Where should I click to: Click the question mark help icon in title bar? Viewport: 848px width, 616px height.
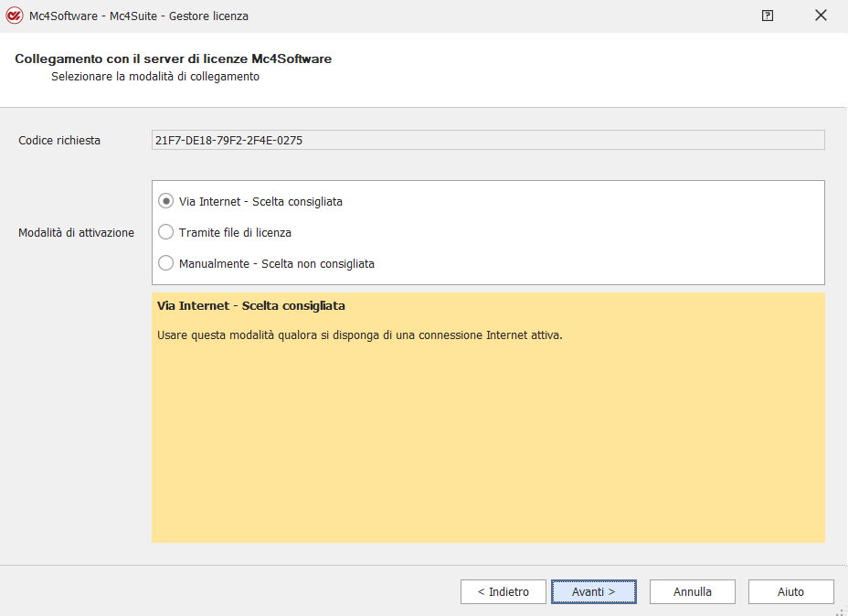(x=768, y=16)
